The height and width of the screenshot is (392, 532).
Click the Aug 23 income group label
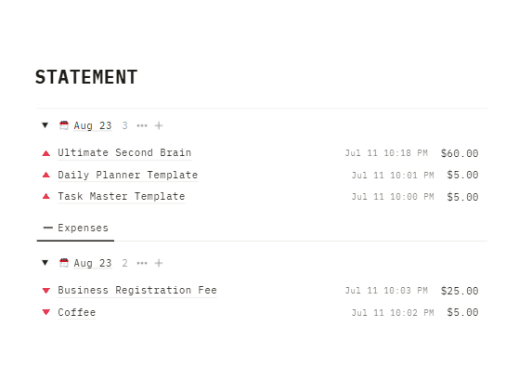(93, 125)
